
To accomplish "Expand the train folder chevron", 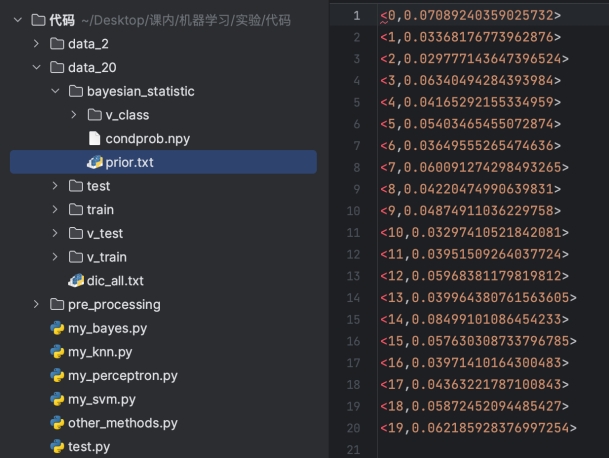I will [56, 210].
